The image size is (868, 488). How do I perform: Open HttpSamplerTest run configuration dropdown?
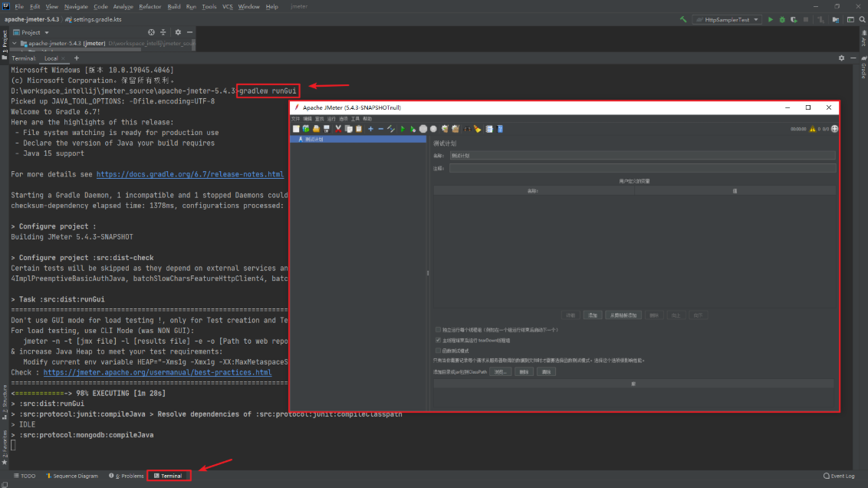(727, 19)
